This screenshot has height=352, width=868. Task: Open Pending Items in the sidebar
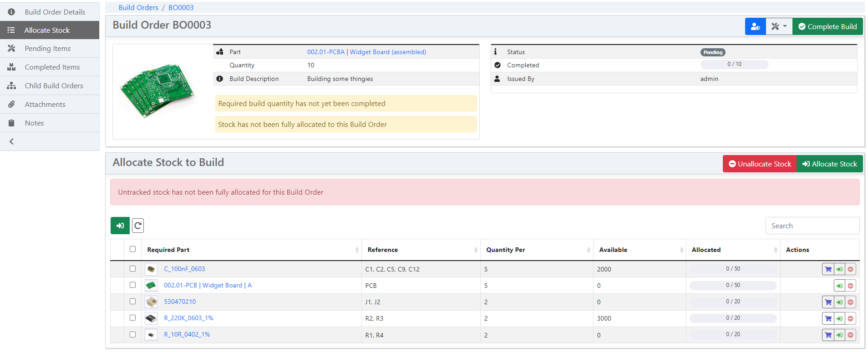[x=47, y=49]
